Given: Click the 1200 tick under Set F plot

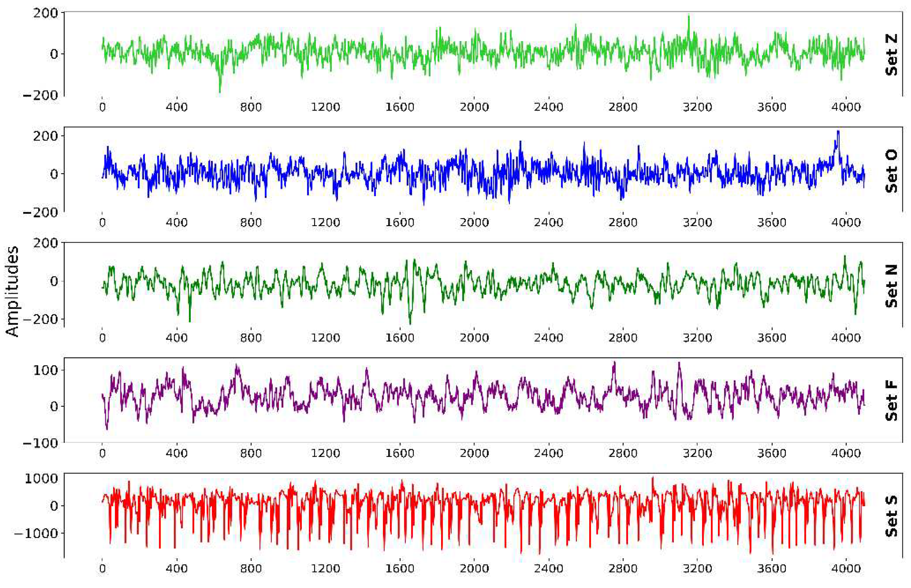Looking at the screenshot, I should point(325,453).
